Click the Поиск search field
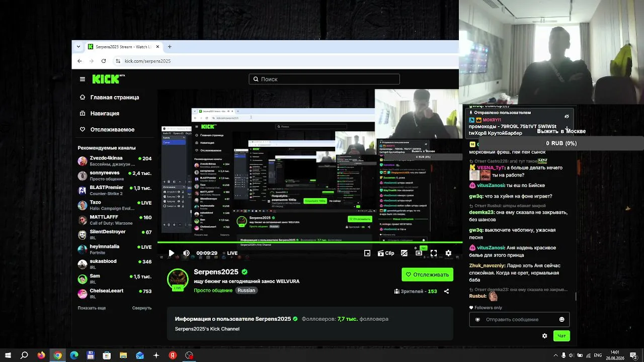Viewport: 644px width, 362px height. point(324,79)
